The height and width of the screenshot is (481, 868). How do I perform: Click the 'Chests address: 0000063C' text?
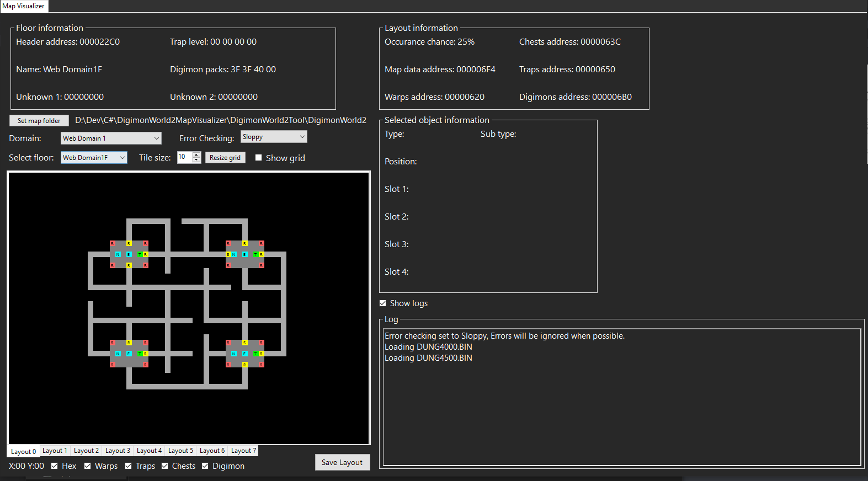570,42
